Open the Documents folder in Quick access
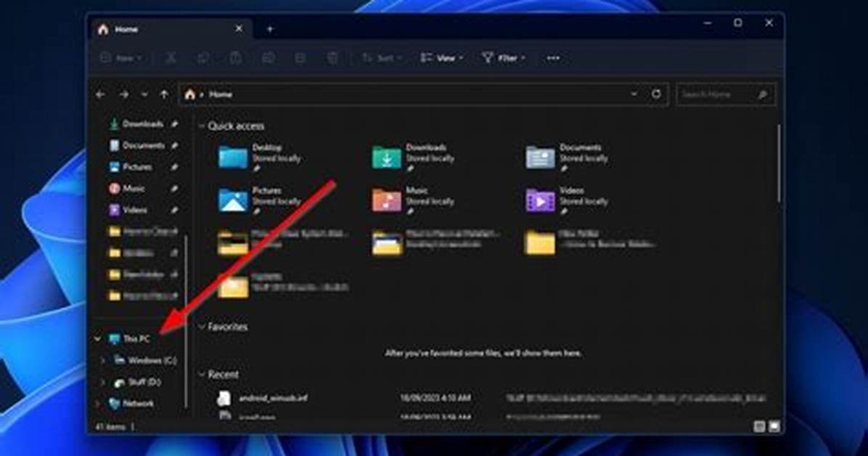The image size is (868, 456). pyautogui.click(x=568, y=158)
